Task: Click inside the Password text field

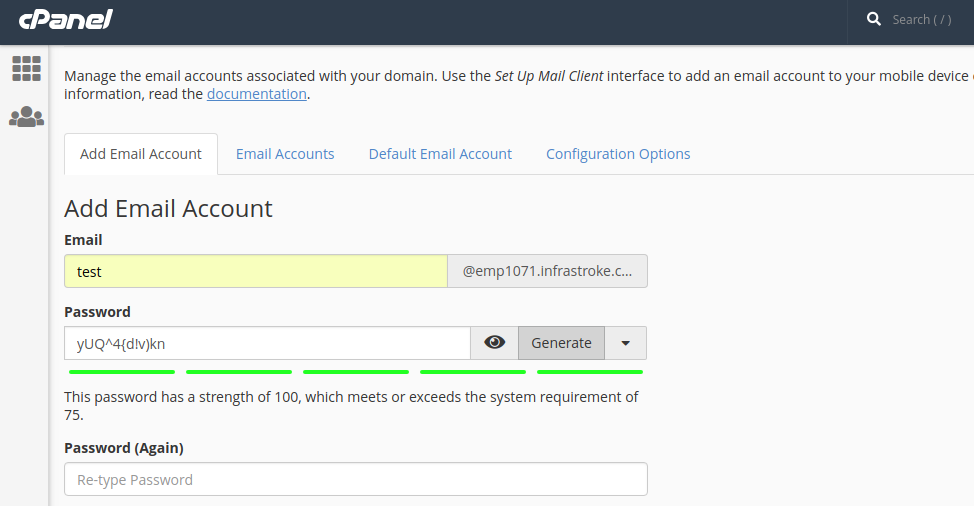Action: (x=267, y=343)
